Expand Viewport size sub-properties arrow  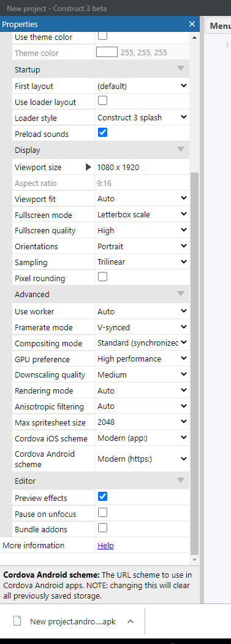88,167
